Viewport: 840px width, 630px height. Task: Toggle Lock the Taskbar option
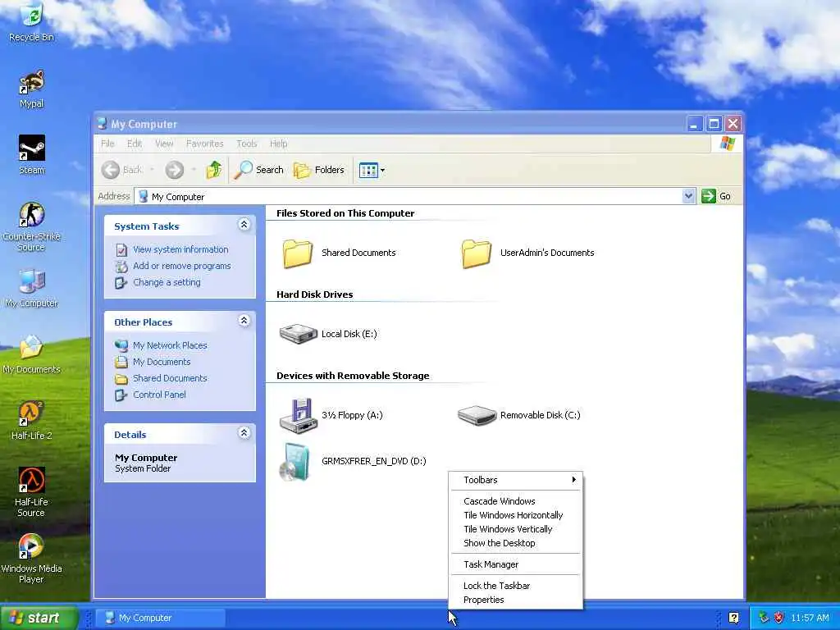(515, 586)
